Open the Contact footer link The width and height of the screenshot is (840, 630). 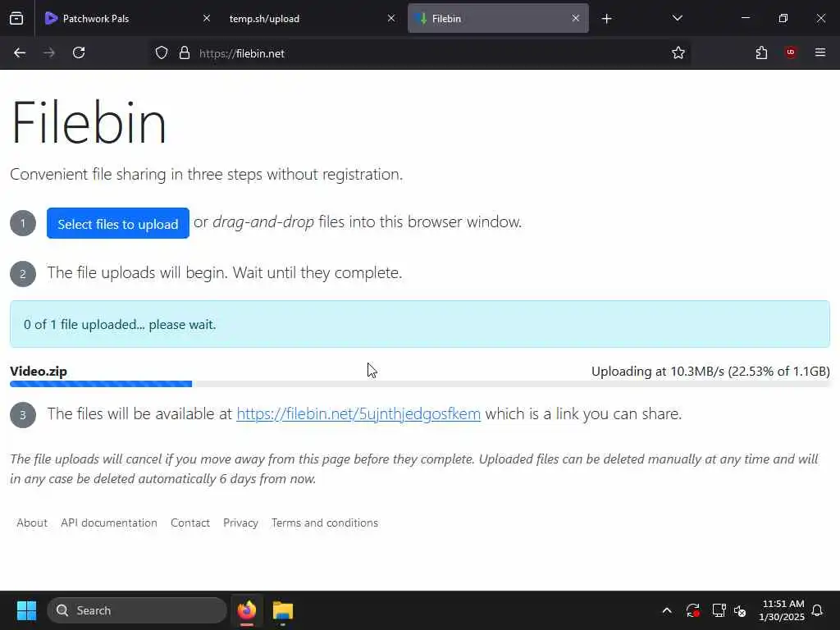point(190,523)
